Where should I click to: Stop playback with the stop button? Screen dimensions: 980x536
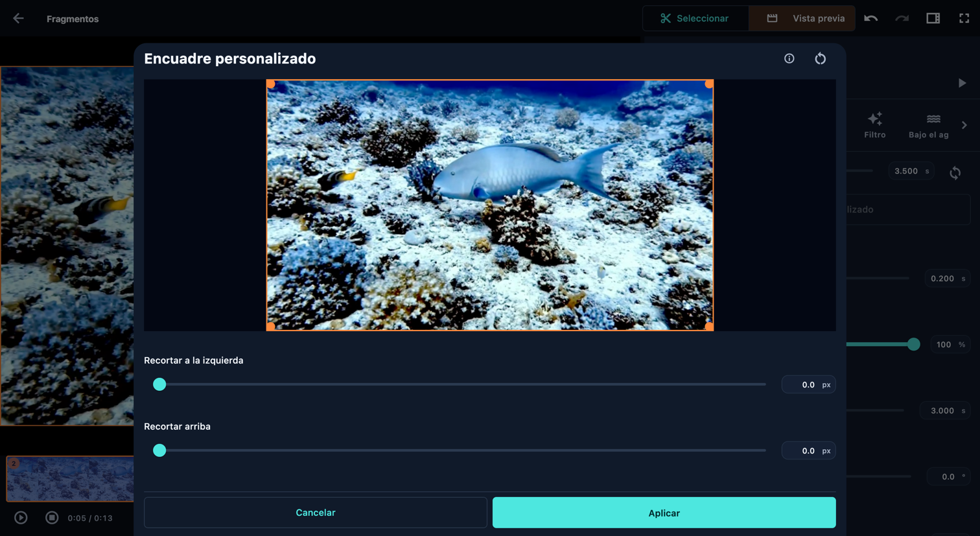(52, 517)
